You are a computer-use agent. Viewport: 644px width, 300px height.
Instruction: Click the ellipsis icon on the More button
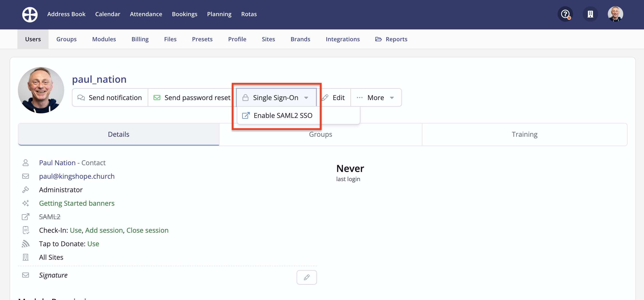pyautogui.click(x=359, y=97)
